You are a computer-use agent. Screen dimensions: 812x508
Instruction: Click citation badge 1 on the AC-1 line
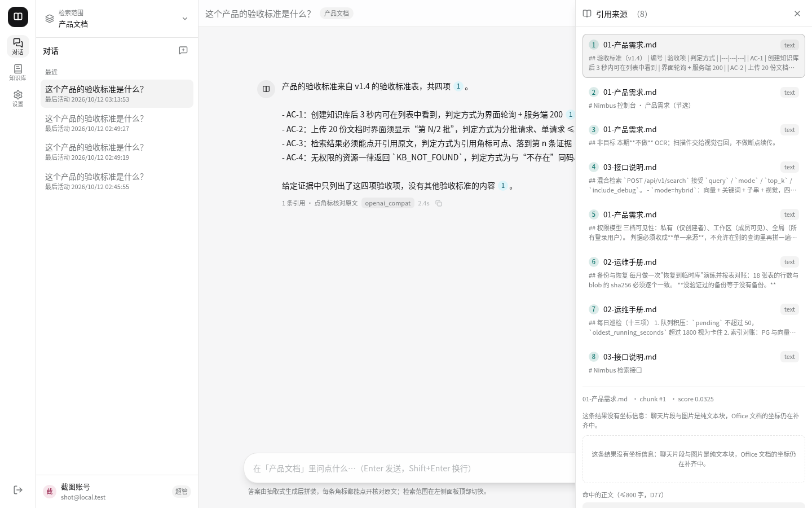pos(570,115)
